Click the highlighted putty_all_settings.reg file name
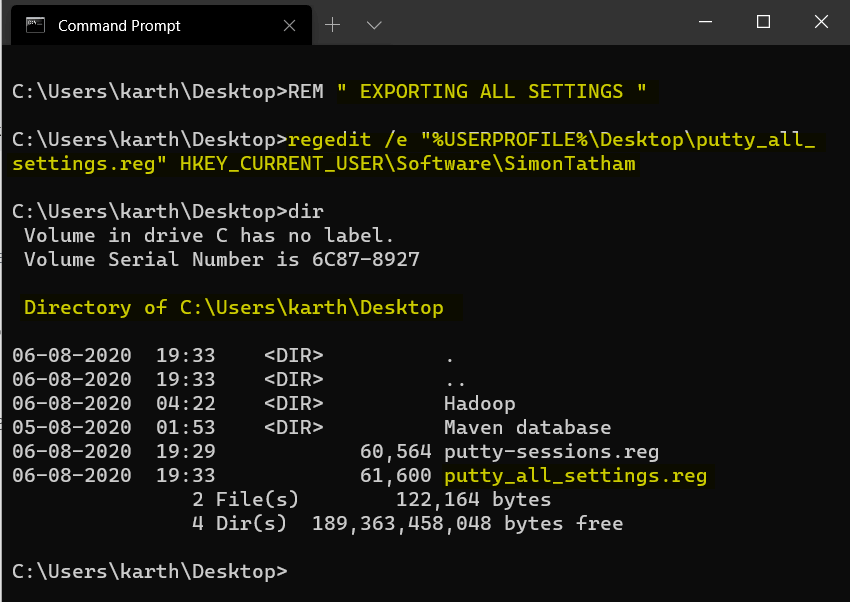This screenshot has height=602, width=850. tap(575, 476)
